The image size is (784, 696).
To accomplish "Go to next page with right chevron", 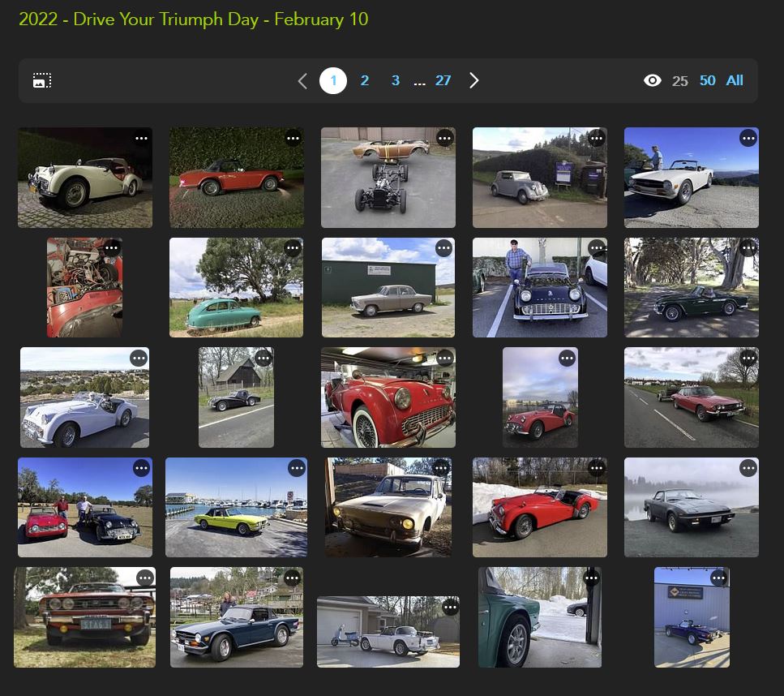I will coord(474,80).
